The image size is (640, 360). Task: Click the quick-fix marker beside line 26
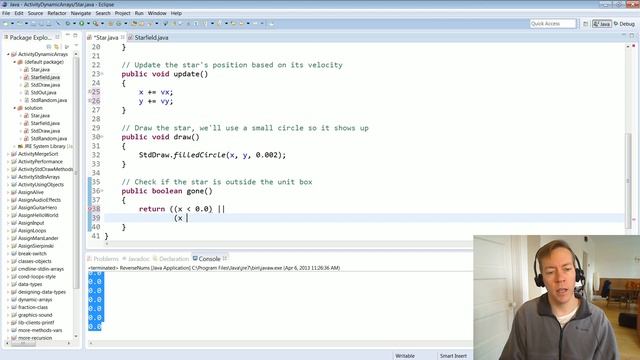[90, 101]
